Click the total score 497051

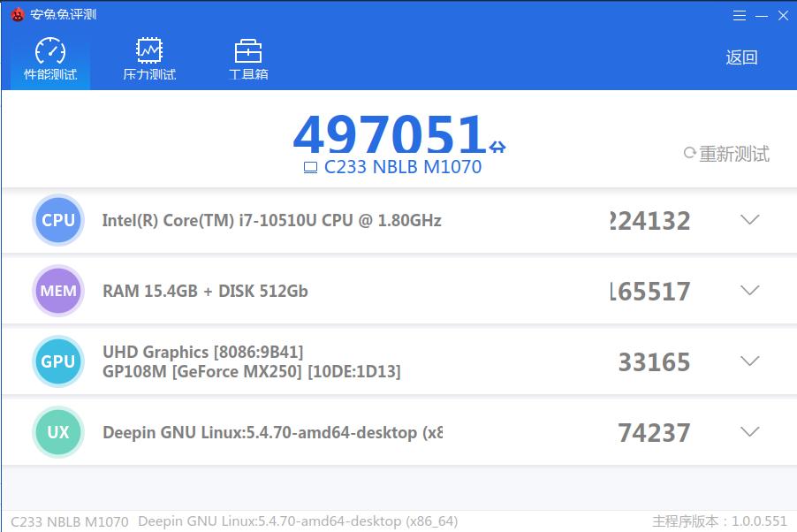click(391, 133)
